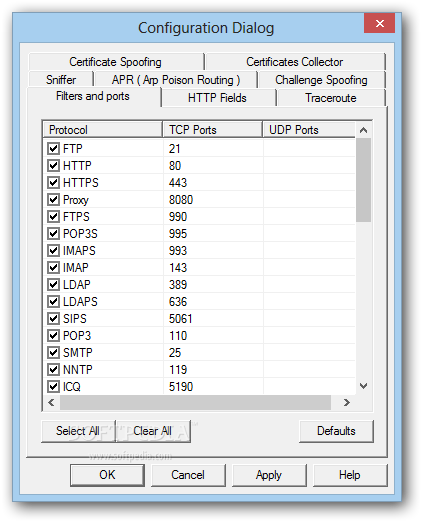This screenshot has width=422, height=522.
Task: Toggle the HTTPS checkbox
Action: [x=53, y=182]
